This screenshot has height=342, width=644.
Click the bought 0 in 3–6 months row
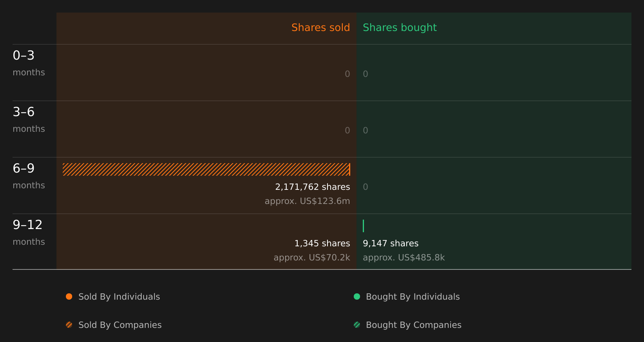(x=366, y=131)
